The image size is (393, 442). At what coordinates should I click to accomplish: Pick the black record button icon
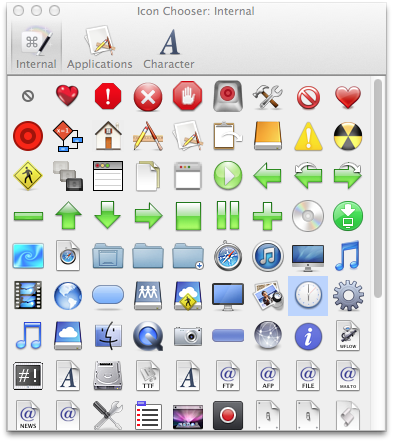pyautogui.click(x=228, y=415)
